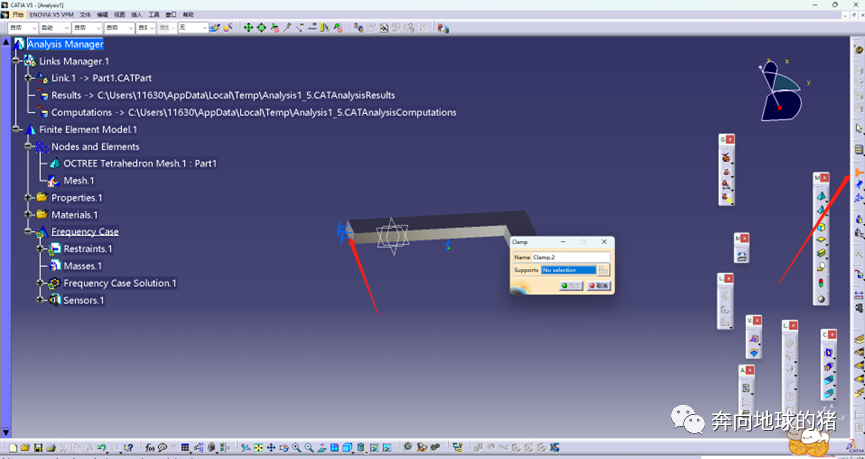Click the Normal View icon

(x=322, y=447)
